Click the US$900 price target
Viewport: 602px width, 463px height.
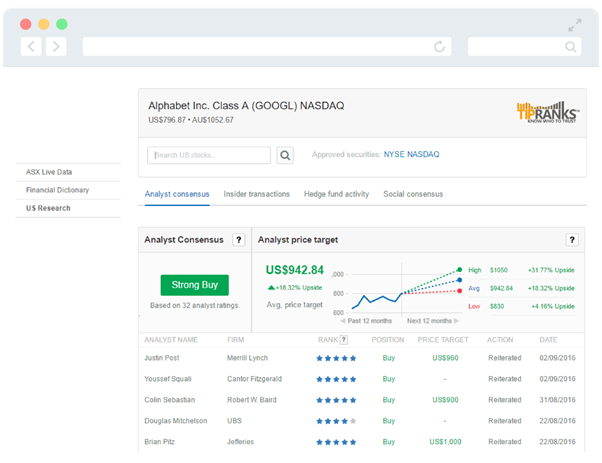[445, 400]
